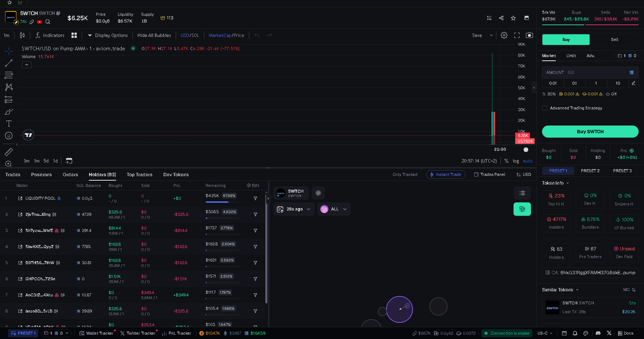
Task: Tick the Advanced Trading Strategy checkbox
Action: (545, 108)
